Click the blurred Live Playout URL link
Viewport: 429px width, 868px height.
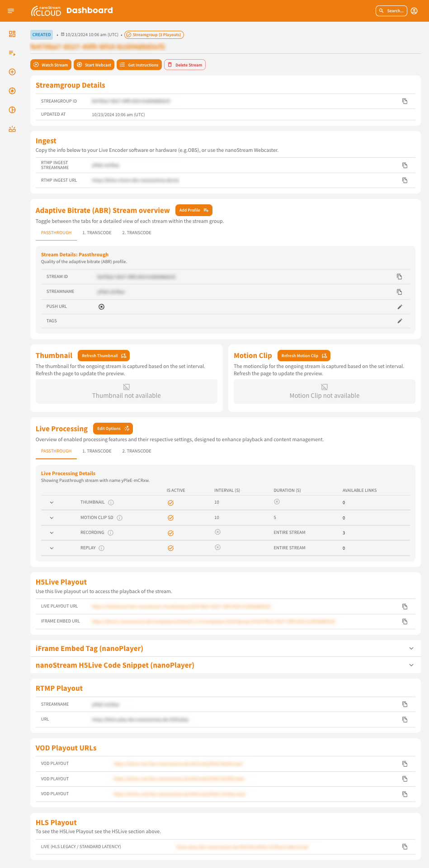pos(181,606)
